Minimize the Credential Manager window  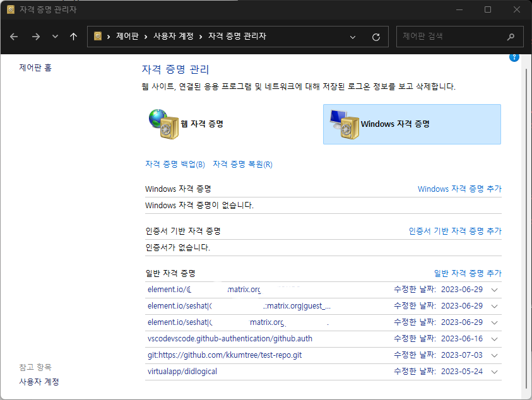coord(459,9)
